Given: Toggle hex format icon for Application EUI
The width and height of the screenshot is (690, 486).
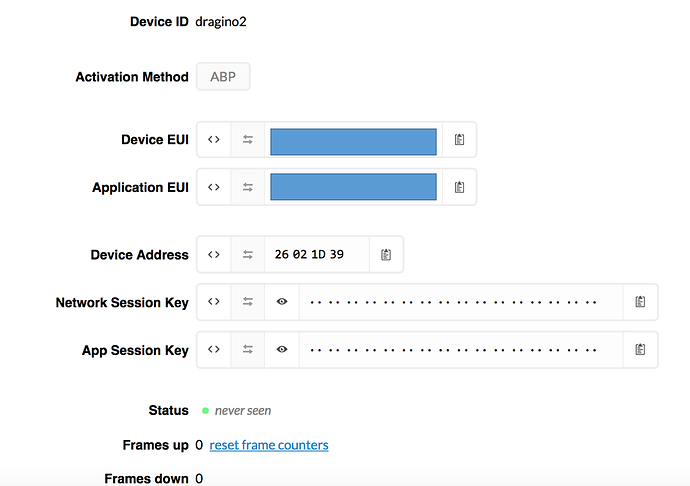Looking at the screenshot, I should click(x=214, y=187).
